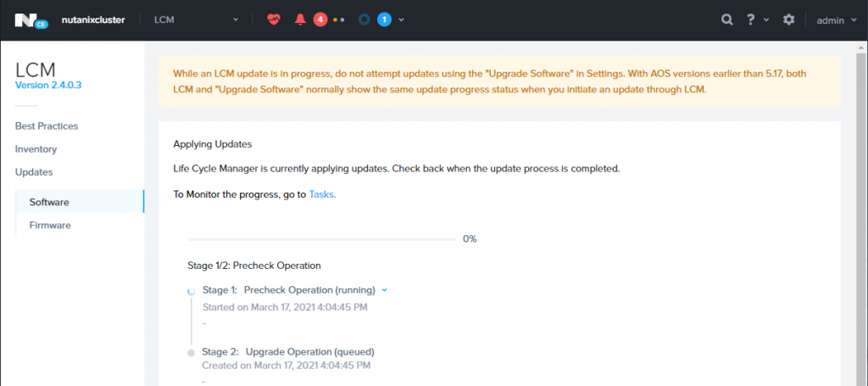Click the 'Applying Updates' heading
Screen dimensions: 868x386
coord(213,144)
